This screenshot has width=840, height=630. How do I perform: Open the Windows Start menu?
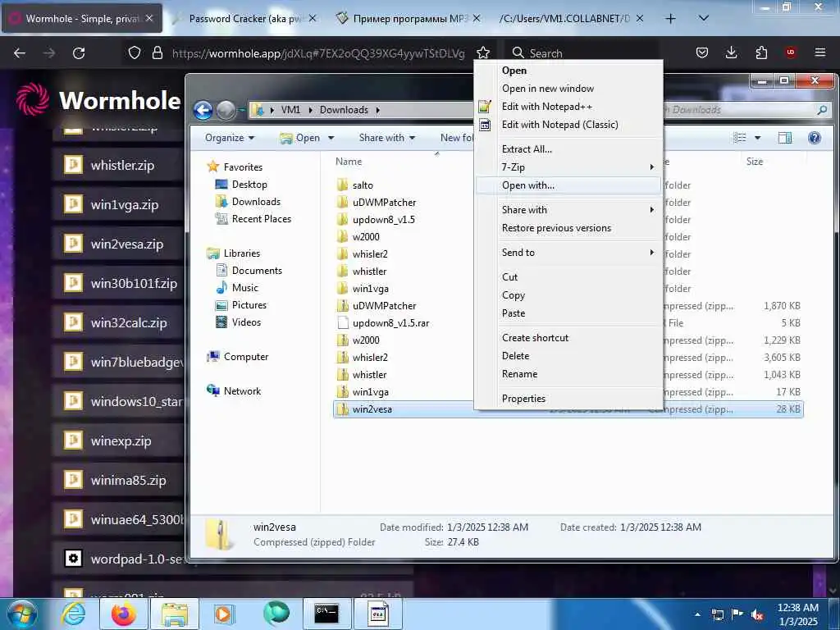(22, 614)
